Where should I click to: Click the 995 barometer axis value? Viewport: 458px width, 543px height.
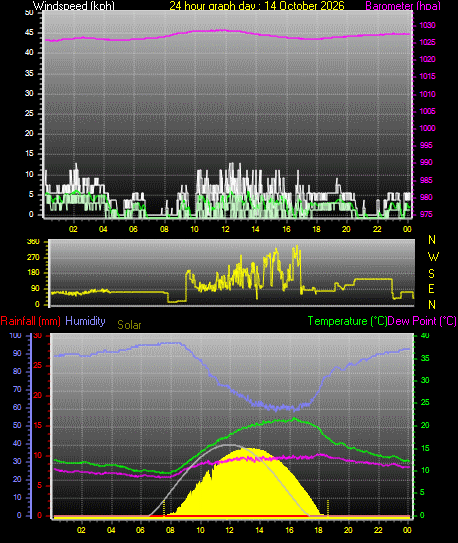click(426, 145)
